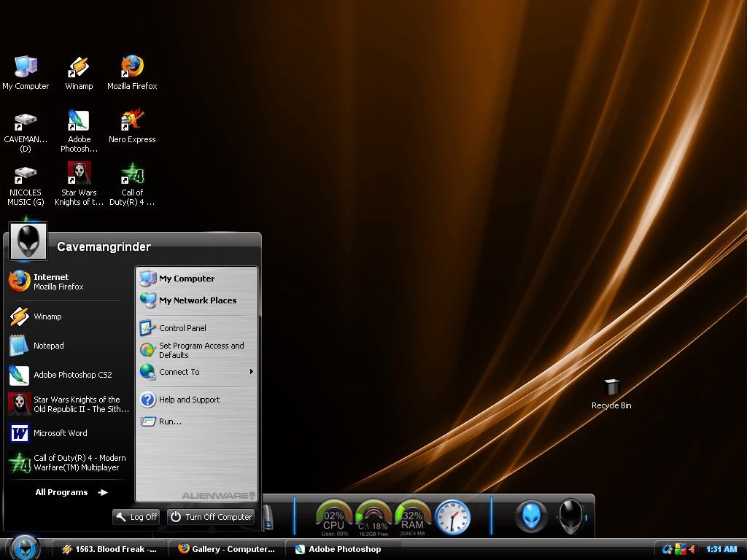
Task: Launch Call of Duty(R) 4 Modern Warfare Multiplayer
Action: (x=69, y=462)
